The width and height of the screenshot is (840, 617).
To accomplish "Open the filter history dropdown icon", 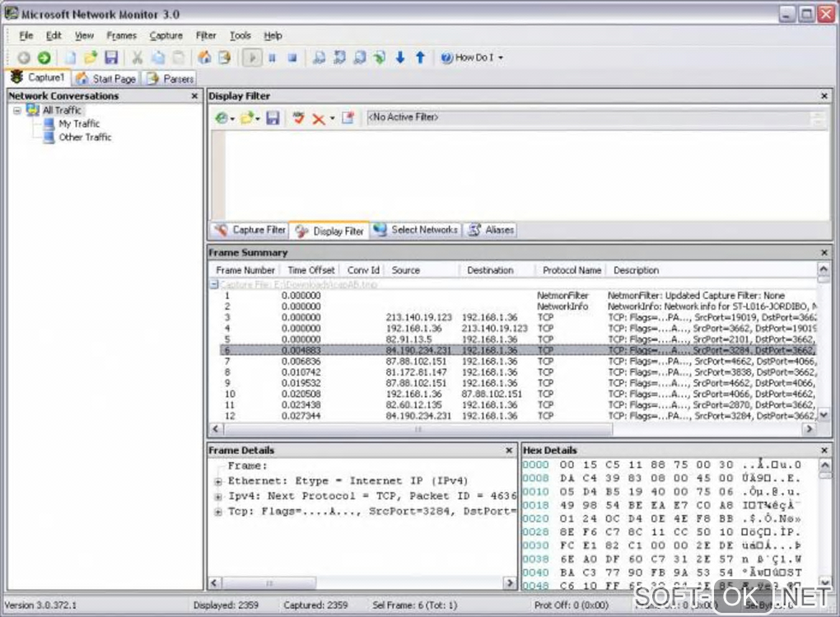I will click(225, 118).
